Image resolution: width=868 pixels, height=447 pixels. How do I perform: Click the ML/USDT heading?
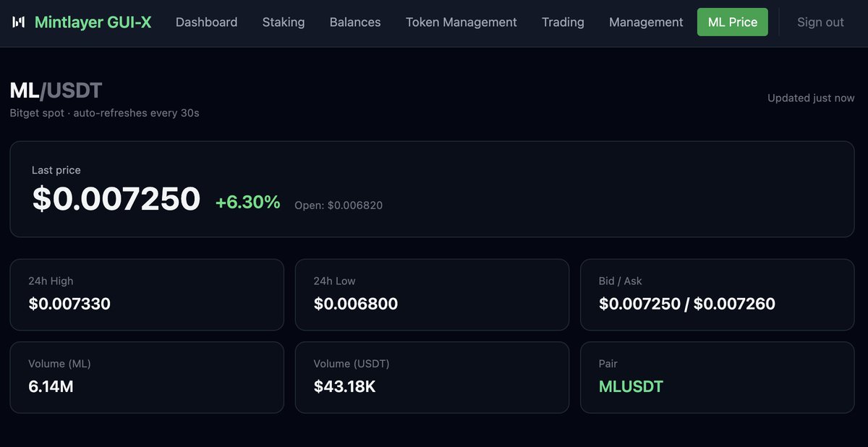pyautogui.click(x=56, y=90)
